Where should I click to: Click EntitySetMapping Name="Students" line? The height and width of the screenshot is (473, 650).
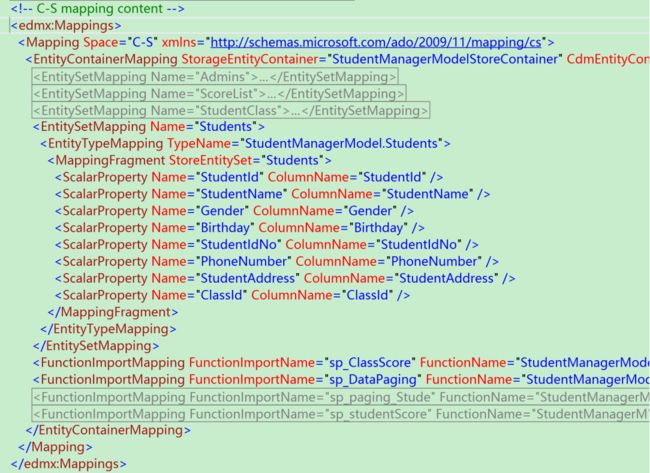(x=148, y=126)
